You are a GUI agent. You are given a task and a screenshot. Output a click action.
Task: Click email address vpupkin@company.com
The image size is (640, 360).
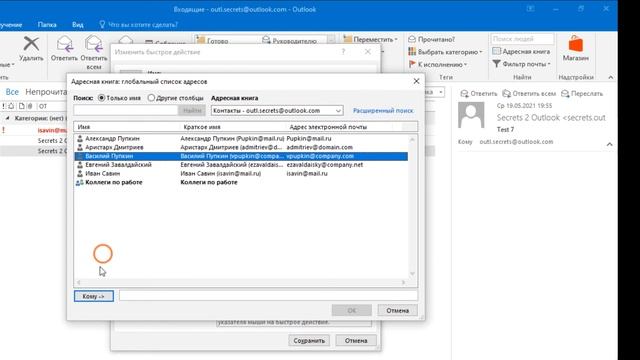pyautogui.click(x=320, y=156)
